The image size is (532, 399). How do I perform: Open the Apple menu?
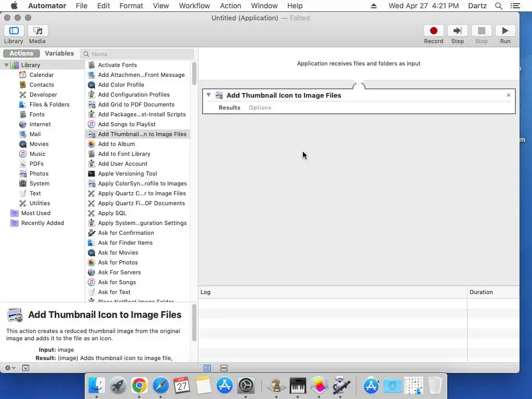(14, 6)
